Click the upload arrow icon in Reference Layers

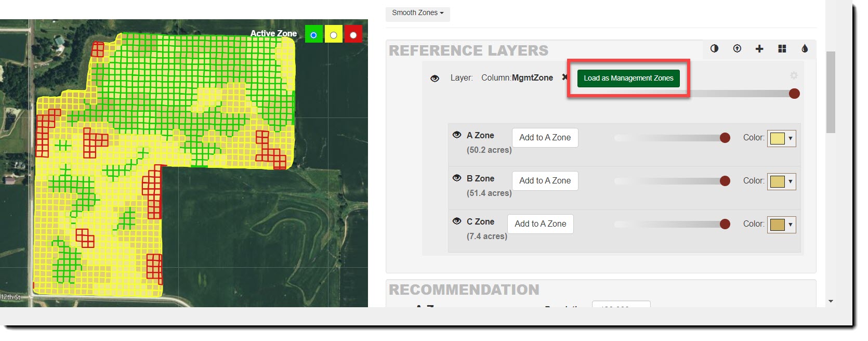pyautogui.click(x=737, y=48)
